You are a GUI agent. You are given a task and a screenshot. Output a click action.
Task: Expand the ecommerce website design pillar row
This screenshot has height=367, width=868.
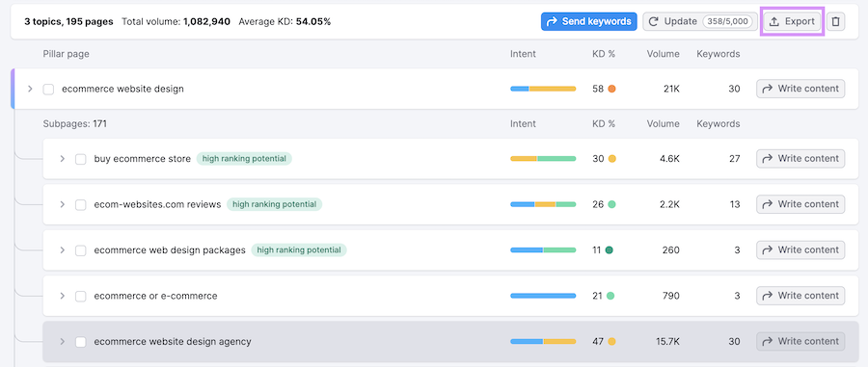(x=31, y=89)
